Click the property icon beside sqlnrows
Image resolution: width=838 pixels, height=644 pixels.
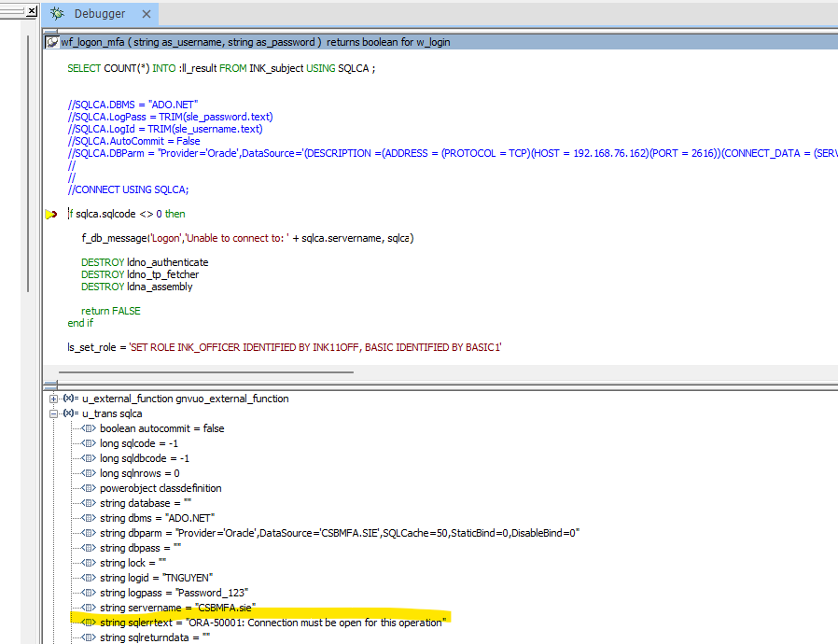(x=89, y=473)
